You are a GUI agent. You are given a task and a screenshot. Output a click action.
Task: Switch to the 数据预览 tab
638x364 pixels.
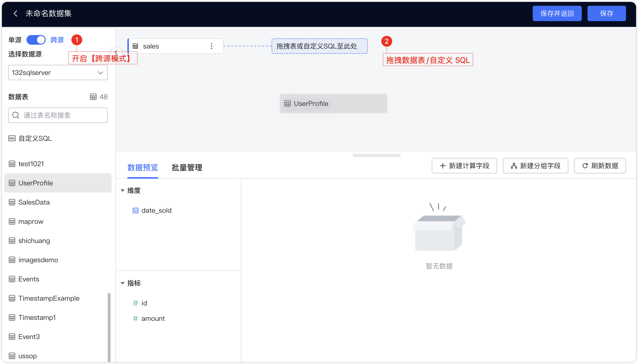pos(143,168)
